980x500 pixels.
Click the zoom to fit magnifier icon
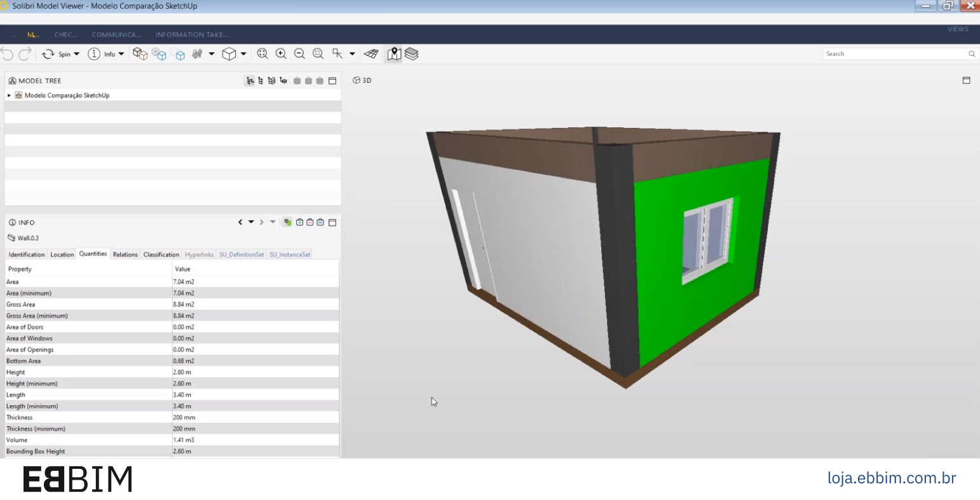click(x=262, y=54)
